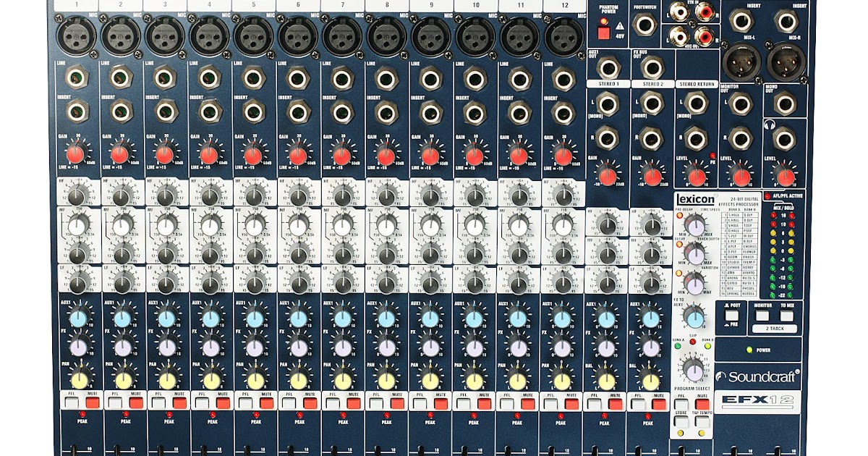Select the FX BUS OUT jack

[652, 69]
